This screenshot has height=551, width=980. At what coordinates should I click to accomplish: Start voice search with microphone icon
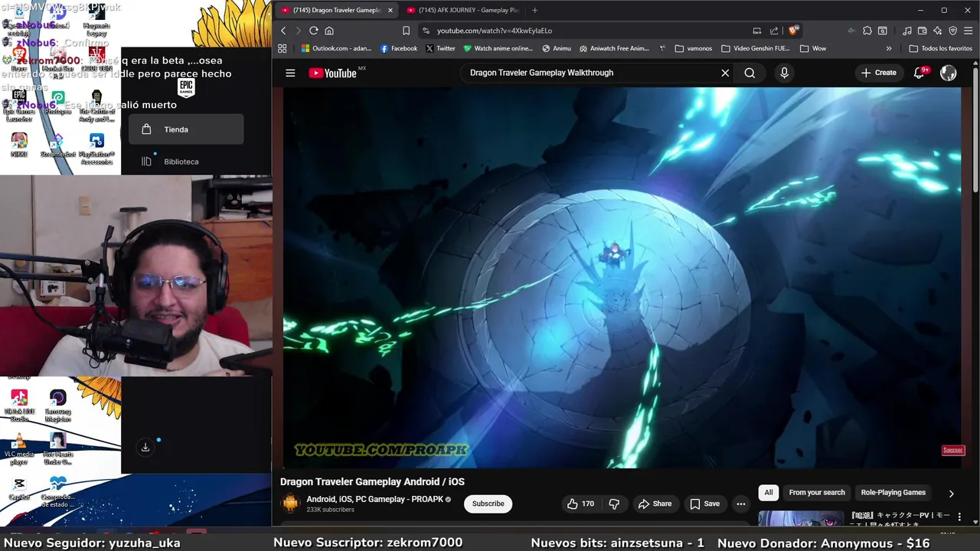784,73
